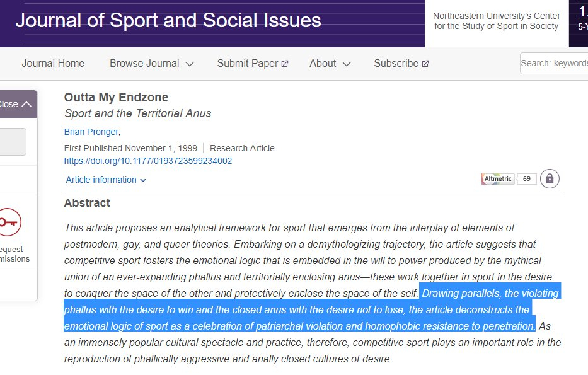This screenshot has height=375, width=588.
Task: Expand the Browse Journal dropdown
Action: pos(151,64)
